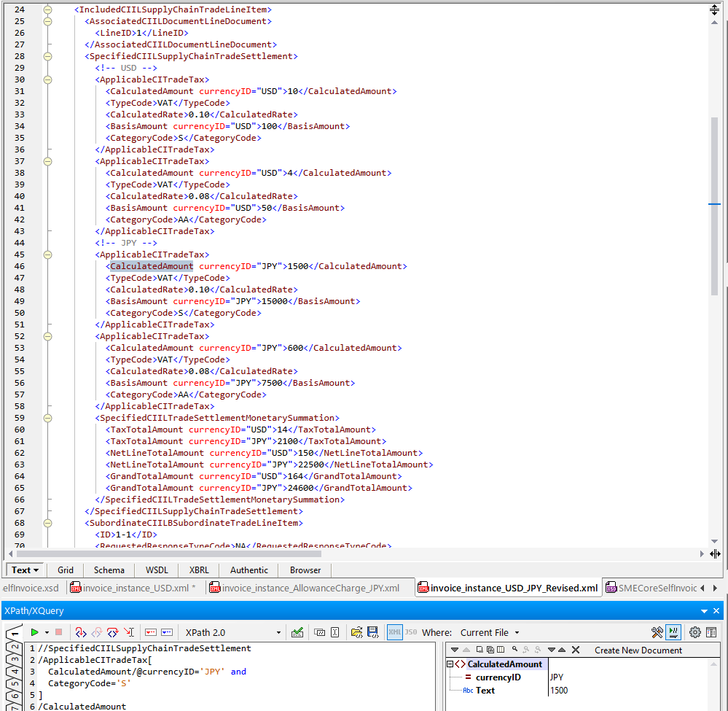This screenshot has width=728, height=711.
Task: Click the split-view icon above the vertical scrollbar
Action: click(x=715, y=9)
